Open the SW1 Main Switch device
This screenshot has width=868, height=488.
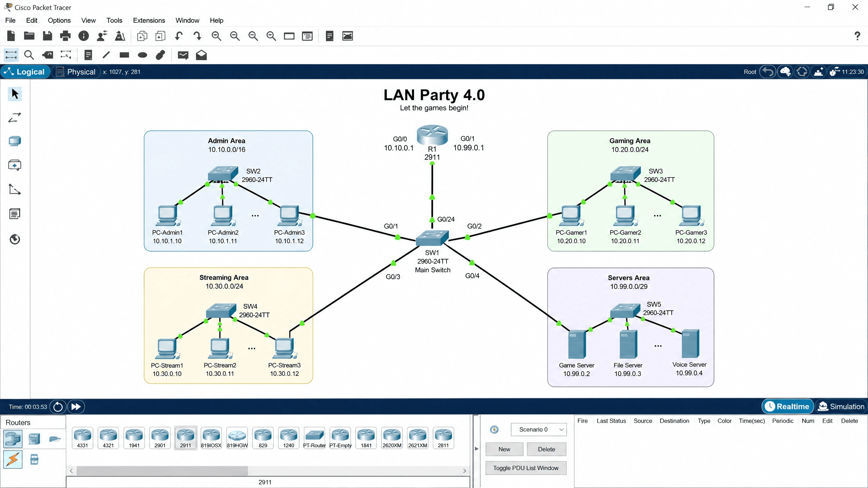(x=432, y=238)
